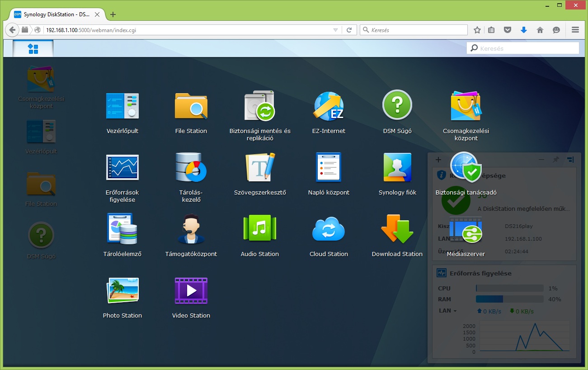Open Synology fiók account
This screenshot has height=370, width=588.
[x=397, y=167]
